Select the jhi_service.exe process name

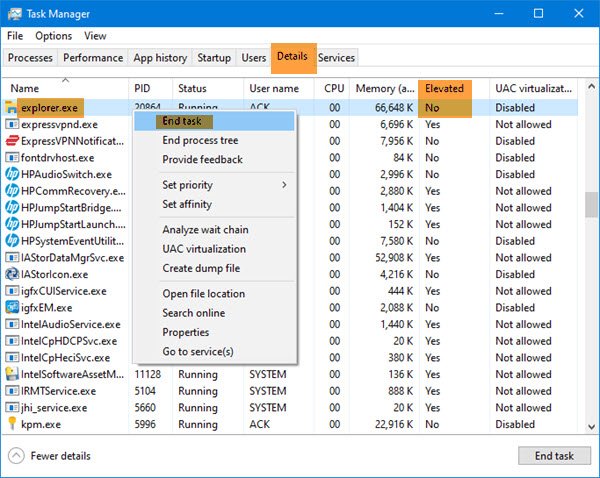(54, 408)
